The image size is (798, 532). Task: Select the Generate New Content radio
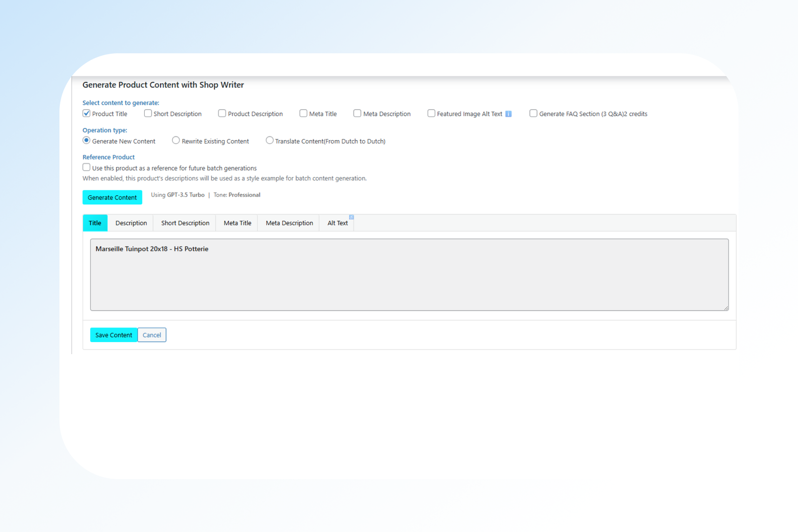tap(87, 141)
